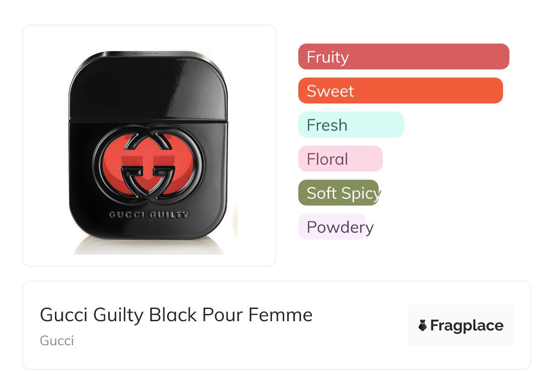
Task: Select the Fruity accord bar
Action: coord(403,57)
